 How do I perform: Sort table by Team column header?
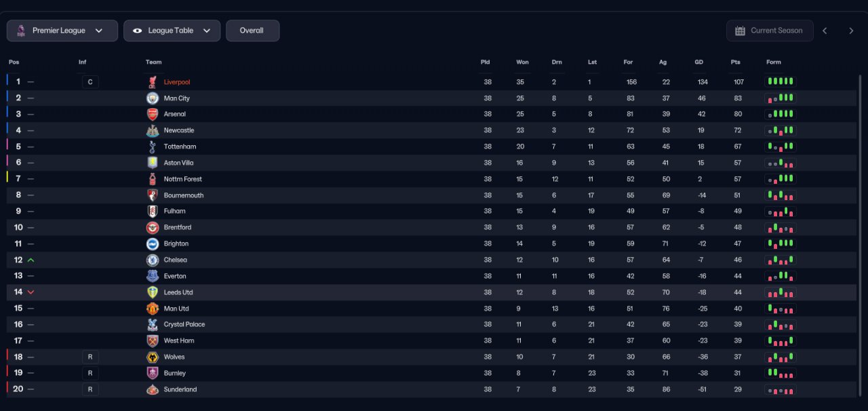(x=153, y=62)
